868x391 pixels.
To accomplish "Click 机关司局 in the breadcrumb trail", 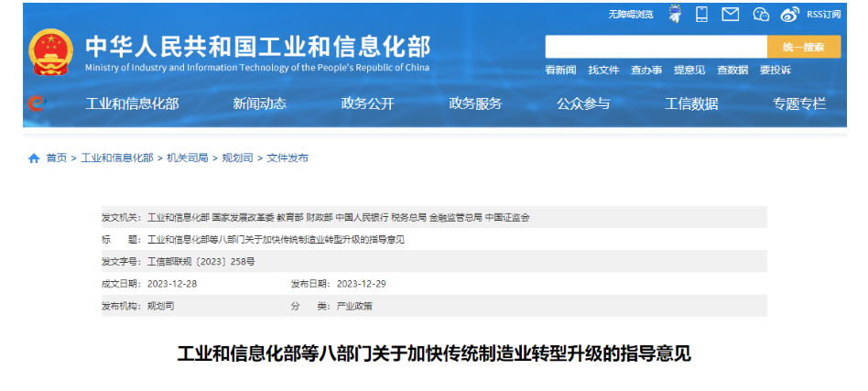I will pyautogui.click(x=187, y=158).
